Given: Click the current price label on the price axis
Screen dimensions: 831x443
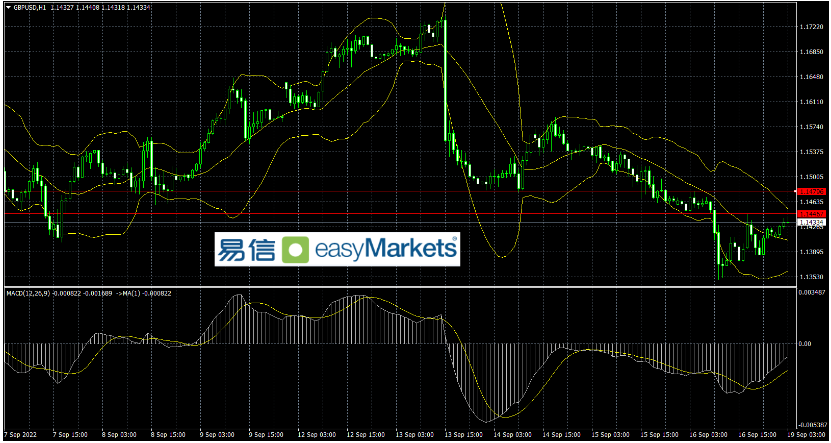Looking at the screenshot, I should [x=812, y=222].
